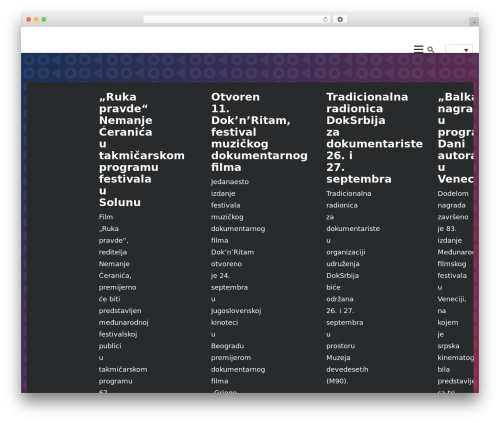This screenshot has width=500, height=423.
Task: Reload page using the refresh icon
Action: coord(325,19)
